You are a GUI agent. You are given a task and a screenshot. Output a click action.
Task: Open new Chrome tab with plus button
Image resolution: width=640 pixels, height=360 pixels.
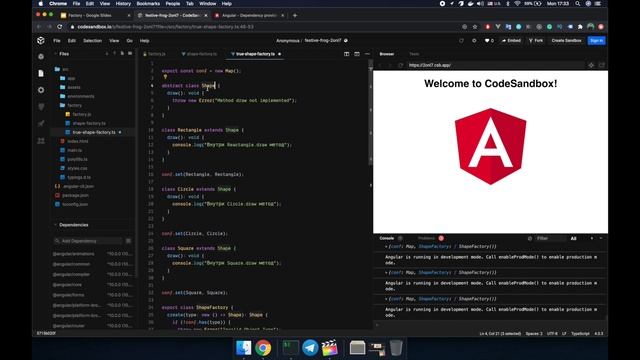click(x=295, y=16)
